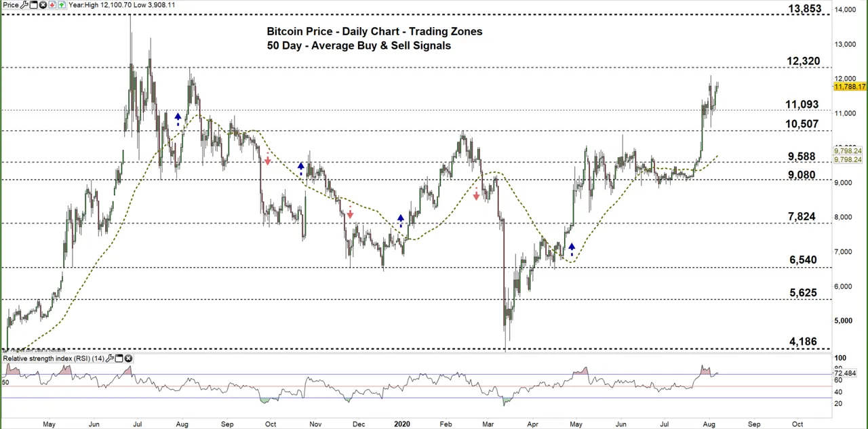Click the blue buy arrow near late July 2019
This screenshot has width=868, height=429.
tap(178, 119)
